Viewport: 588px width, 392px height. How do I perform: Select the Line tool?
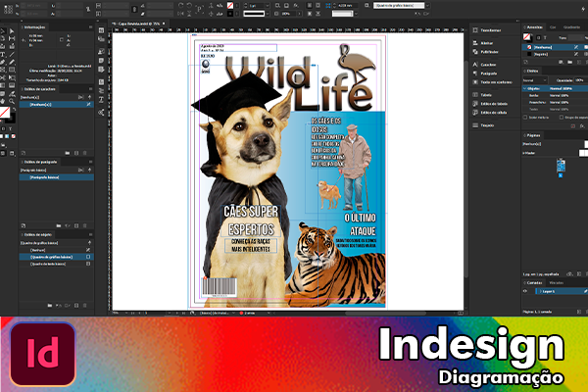pyautogui.click(x=12, y=55)
